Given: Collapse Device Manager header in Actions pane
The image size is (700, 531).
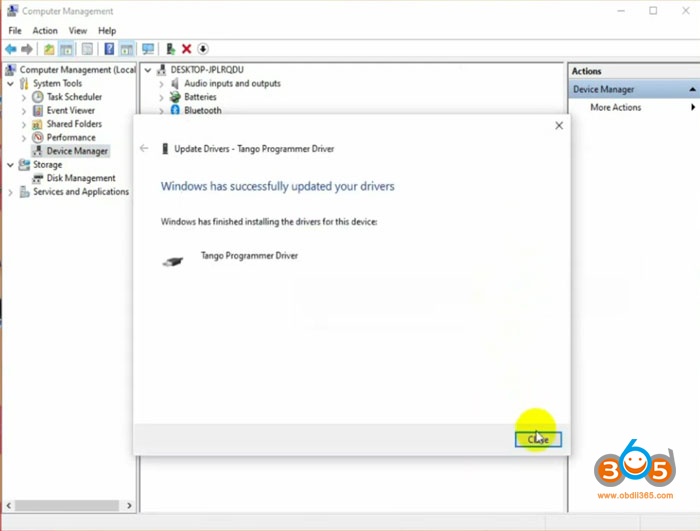Looking at the screenshot, I should coord(692,90).
